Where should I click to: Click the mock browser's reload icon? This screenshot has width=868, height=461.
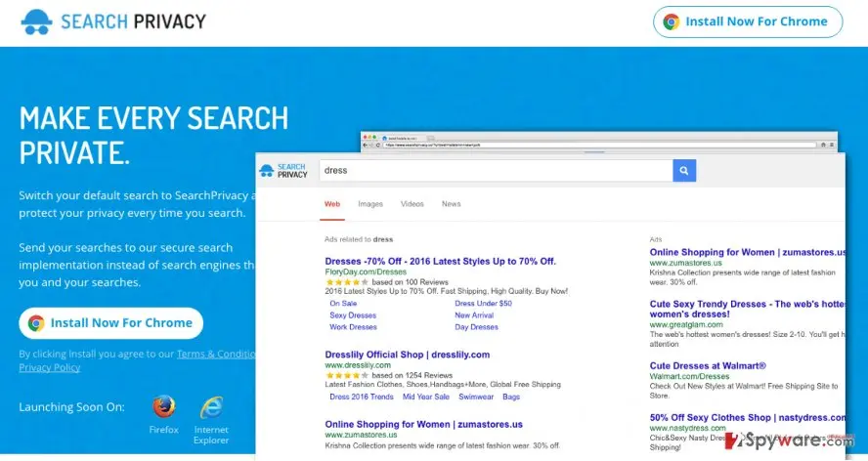point(378,145)
